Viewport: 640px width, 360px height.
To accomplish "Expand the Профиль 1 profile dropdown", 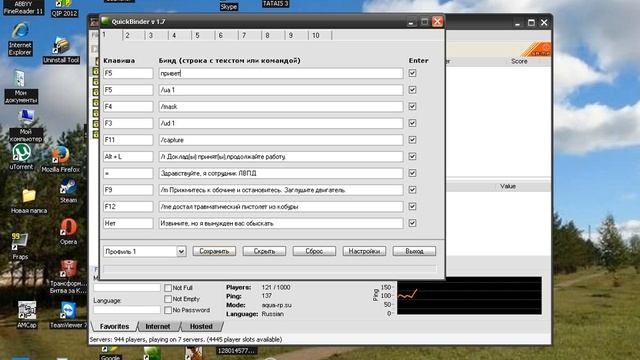I will coord(181,251).
